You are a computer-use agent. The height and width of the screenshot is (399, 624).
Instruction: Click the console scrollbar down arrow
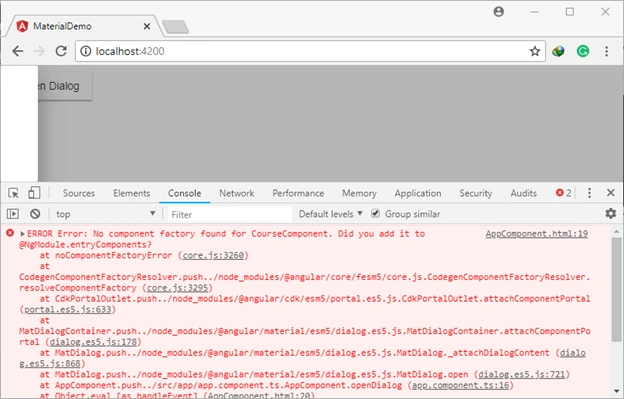[616, 391]
